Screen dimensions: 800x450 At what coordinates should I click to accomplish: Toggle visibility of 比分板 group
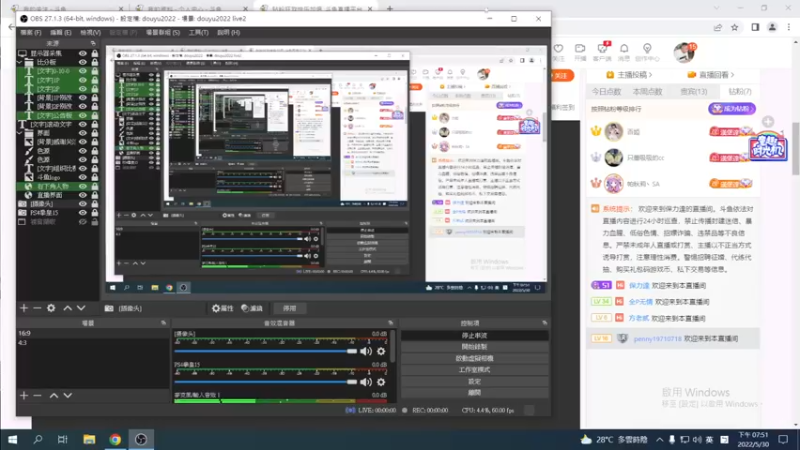click(x=82, y=62)
